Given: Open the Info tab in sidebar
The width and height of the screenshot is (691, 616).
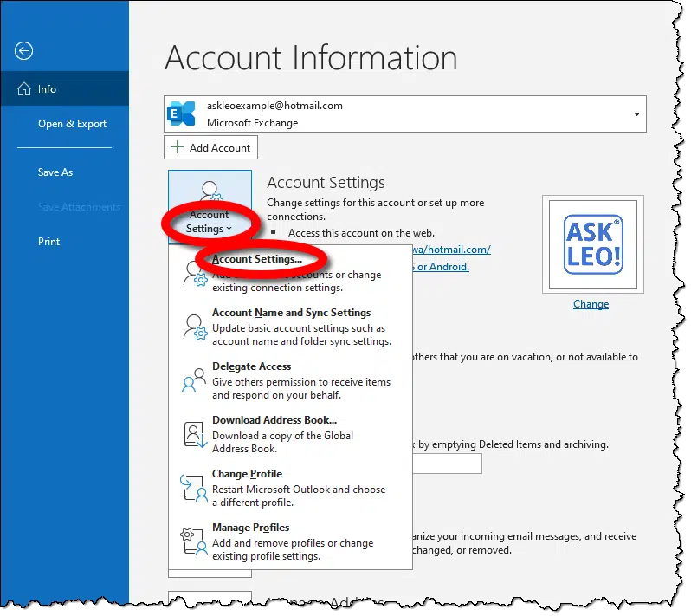Looking at the screenshot, I should [x=65, y=89].
